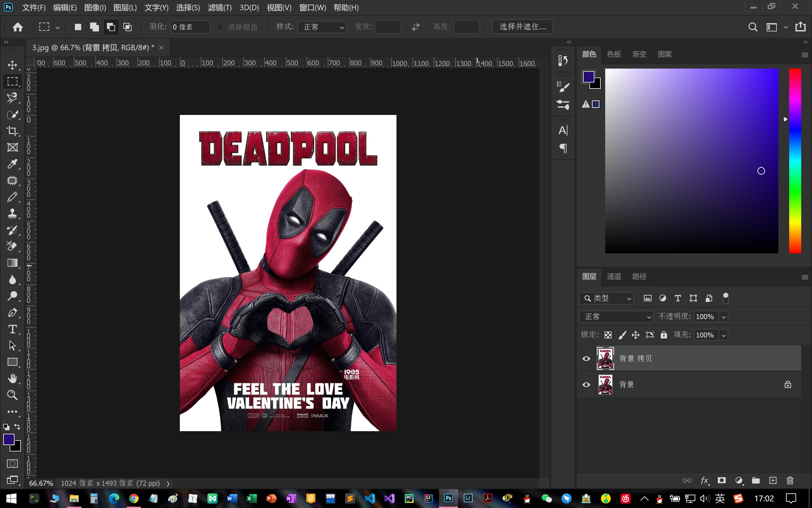Delete the selected layer

[x=790, y=480]
